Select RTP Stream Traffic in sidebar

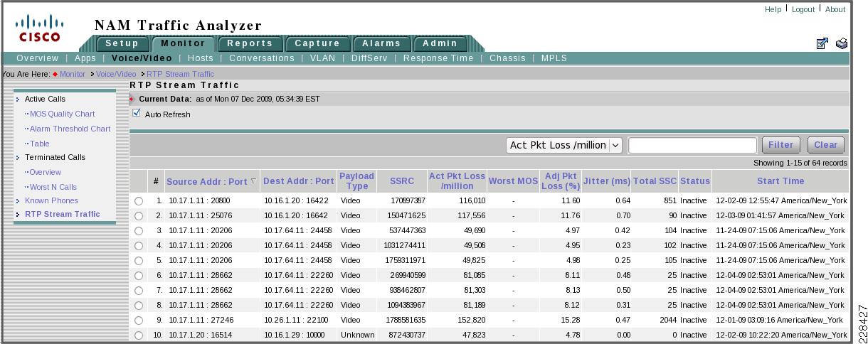click(63, 214)
